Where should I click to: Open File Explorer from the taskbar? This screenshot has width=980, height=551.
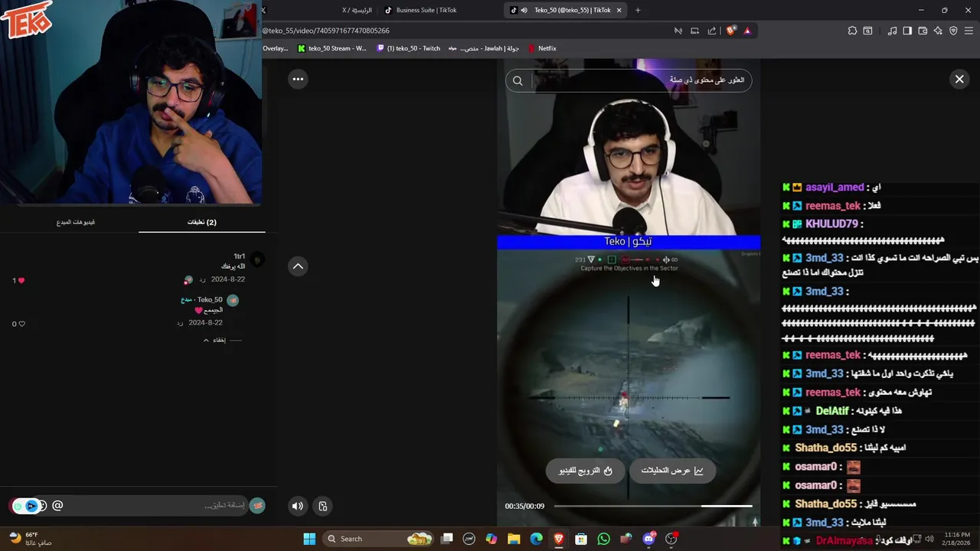coord(514,539)
